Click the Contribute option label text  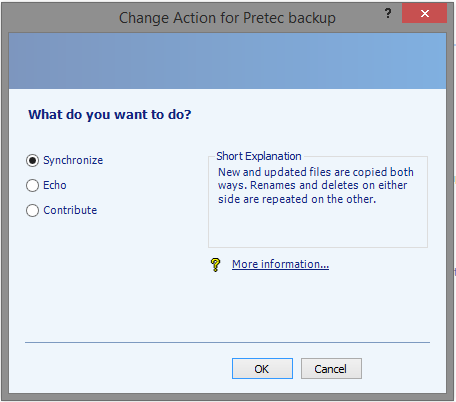(x=70, y=210)
